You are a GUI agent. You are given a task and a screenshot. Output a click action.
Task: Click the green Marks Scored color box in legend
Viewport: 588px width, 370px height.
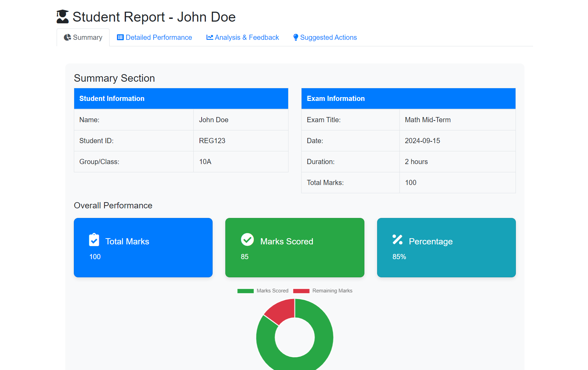click(x=245, y=291)
